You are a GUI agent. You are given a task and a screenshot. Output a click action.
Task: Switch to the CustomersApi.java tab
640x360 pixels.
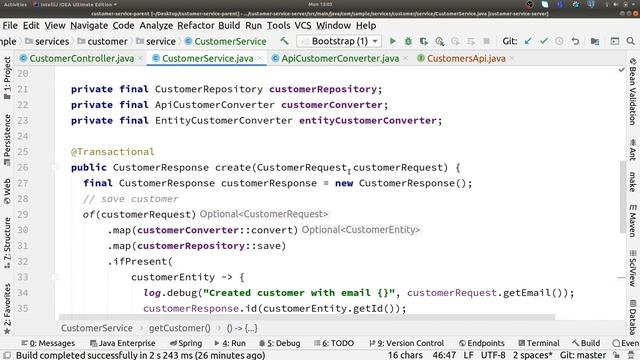tap(466, 59)
